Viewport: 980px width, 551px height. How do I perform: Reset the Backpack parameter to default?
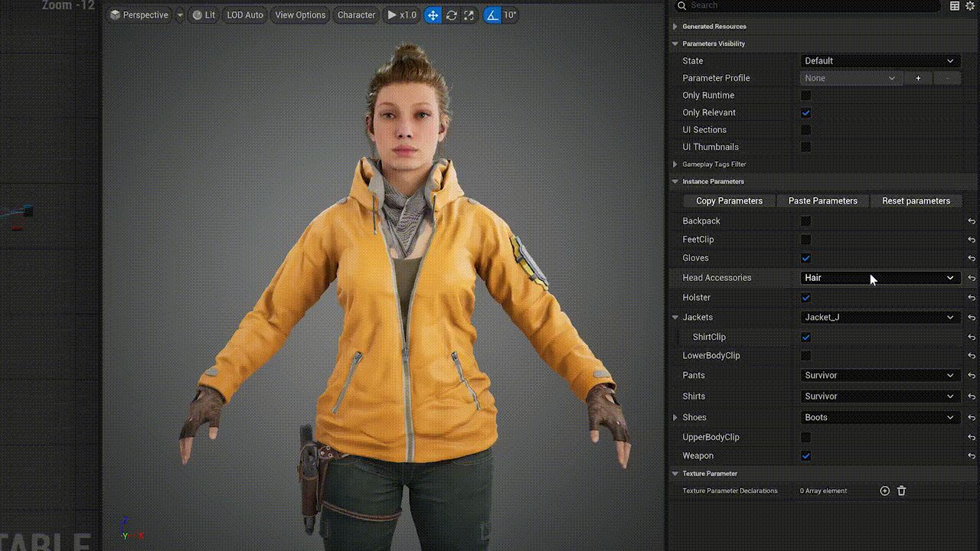click(972, 221)
